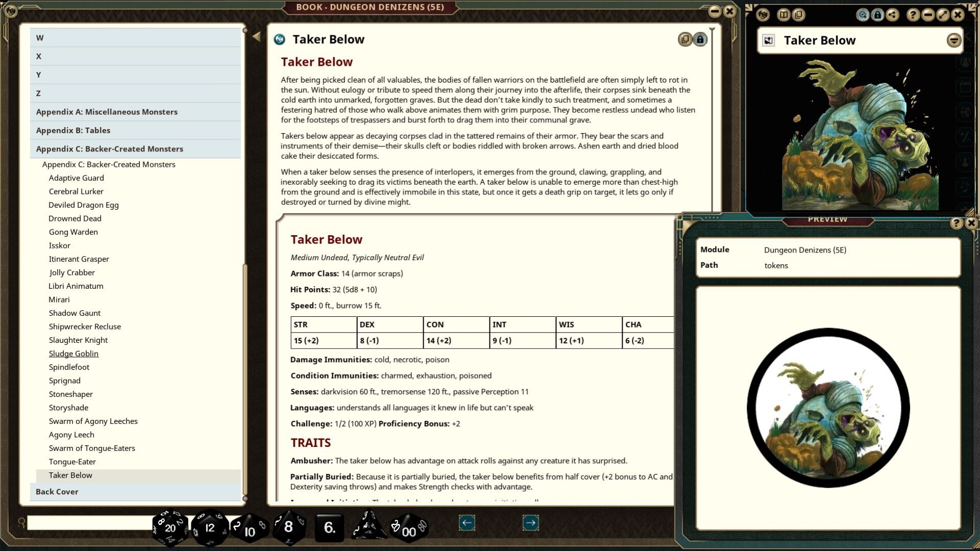Select the d100 percentile die
This screenshot has height=551, width=980.
tap(408, 529)
